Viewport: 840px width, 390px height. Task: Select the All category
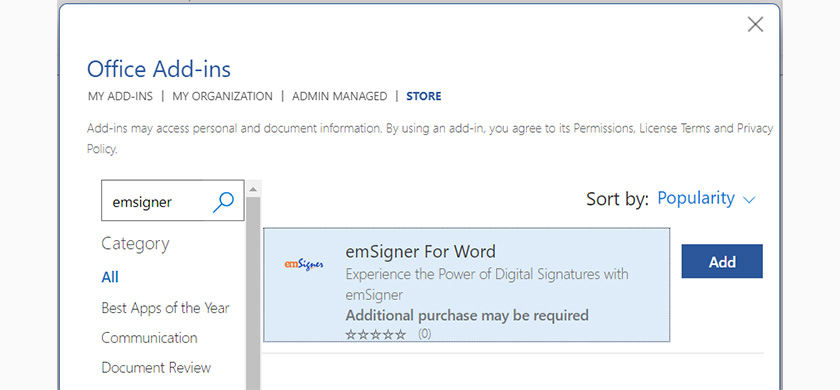[110, 277]
